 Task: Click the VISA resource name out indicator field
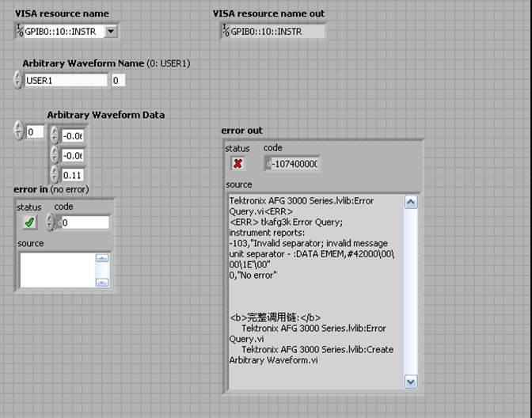pos(277,32)
